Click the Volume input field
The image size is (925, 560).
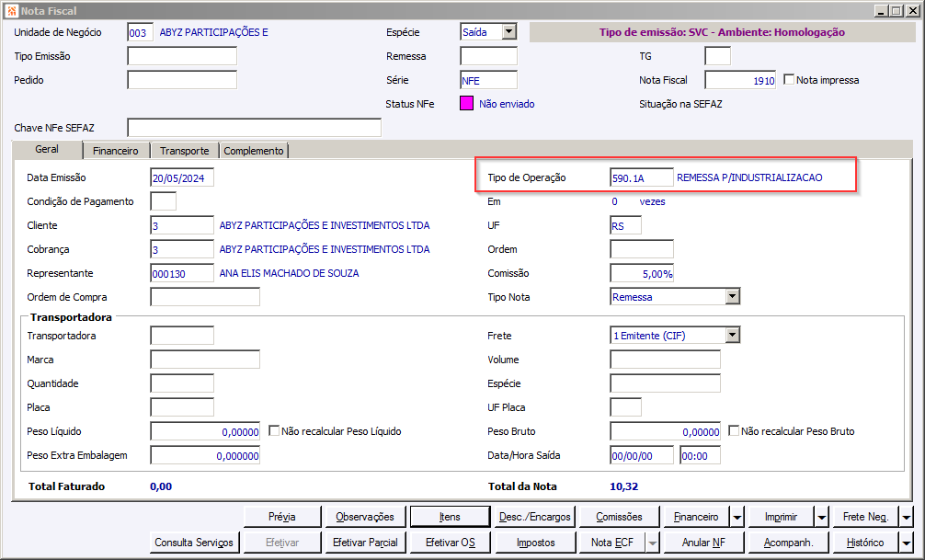click(665, 360)
